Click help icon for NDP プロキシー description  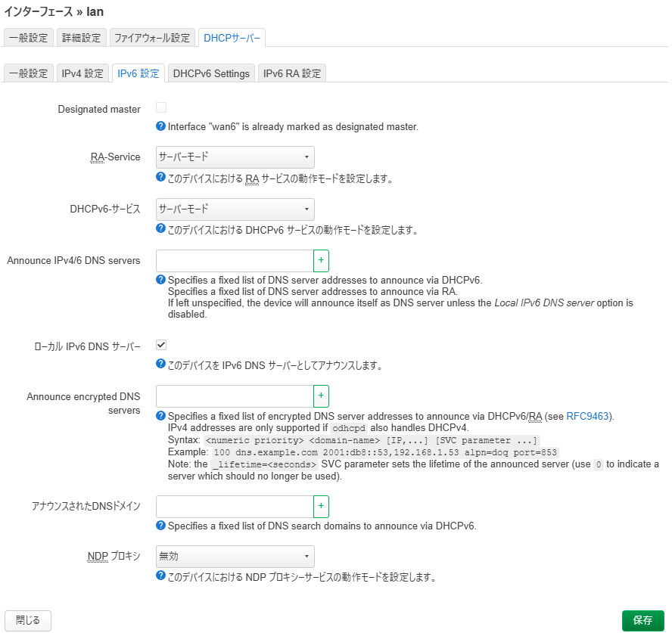click(x=160, y=576)
